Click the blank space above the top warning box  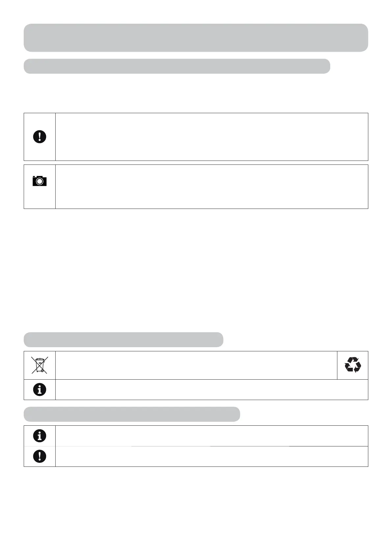(196, 93)
